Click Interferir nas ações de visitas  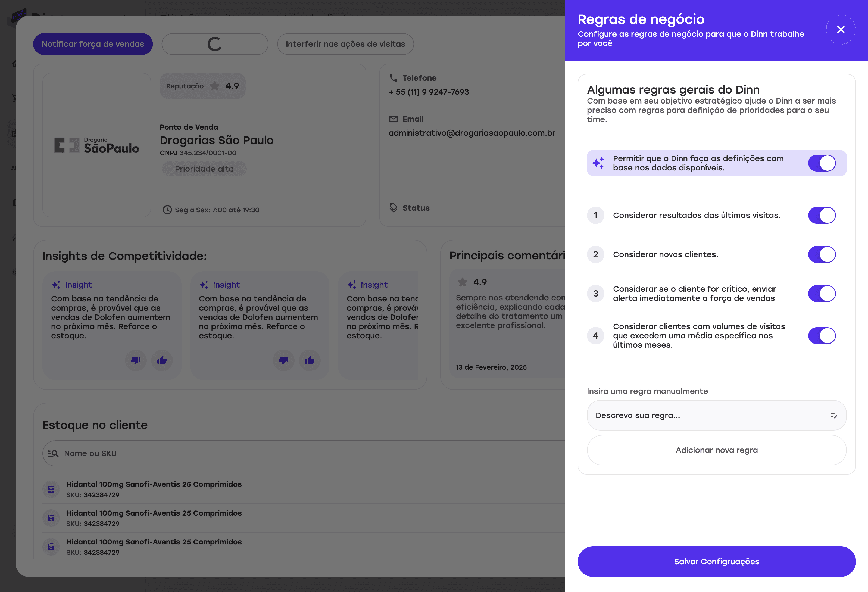[345, 44]
